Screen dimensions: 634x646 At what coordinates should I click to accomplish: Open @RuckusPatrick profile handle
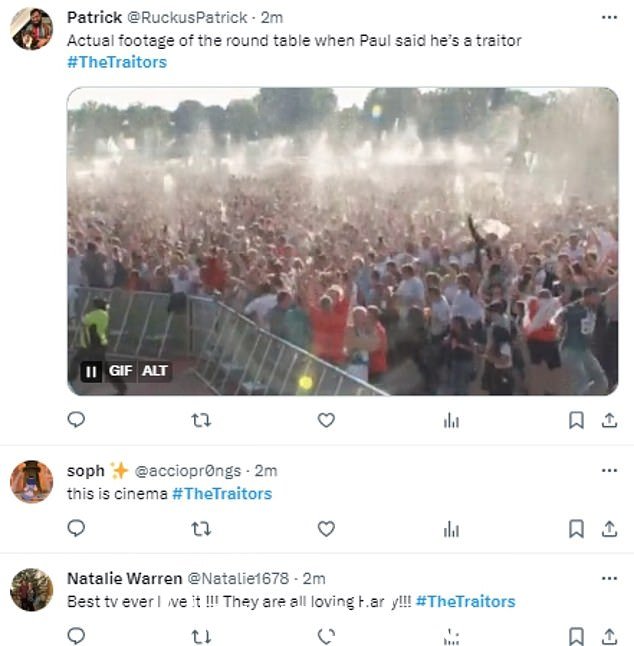(x=187, y=18)
